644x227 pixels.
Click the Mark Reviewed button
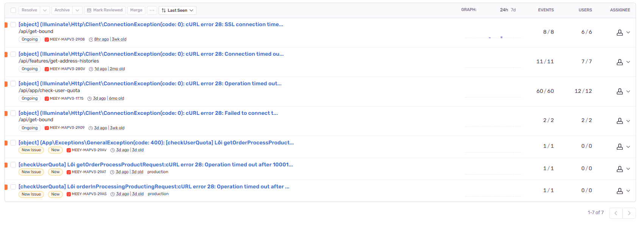coord(105,10)
